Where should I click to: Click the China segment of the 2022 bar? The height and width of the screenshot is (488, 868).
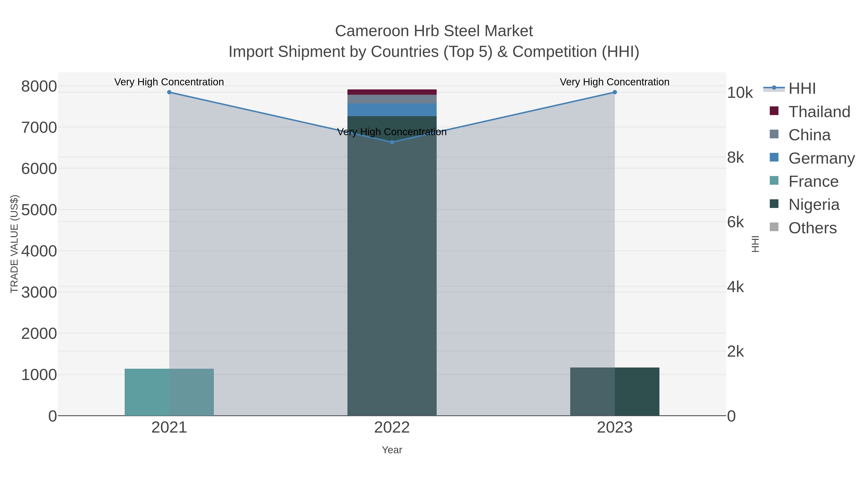392,99
